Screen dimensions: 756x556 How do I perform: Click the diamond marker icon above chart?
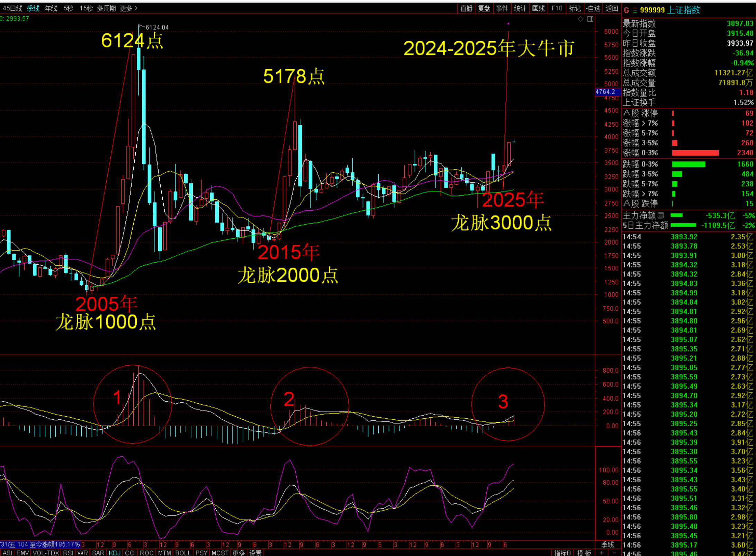(580, 19)
